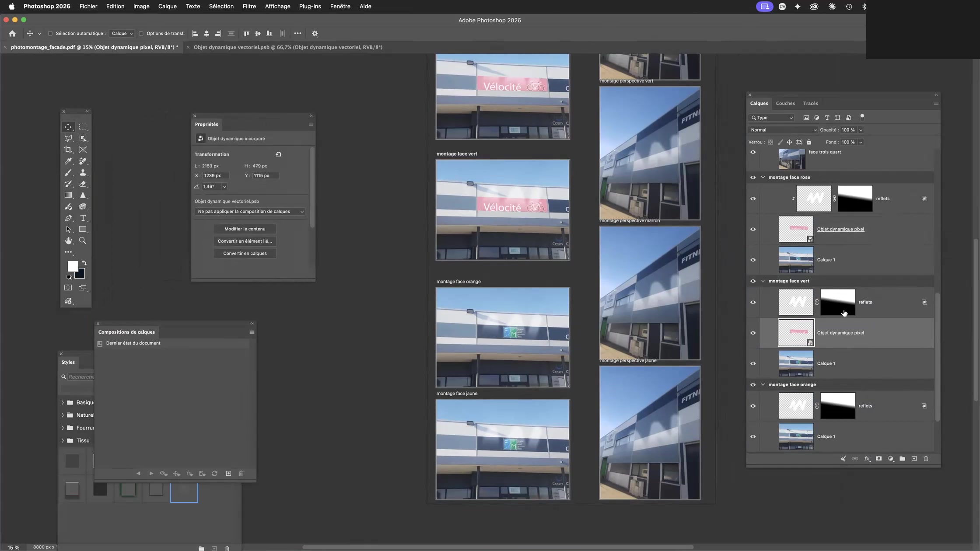Select the Type tool
The height and width of the screenshot is (551, 980).
pos(83,218)
